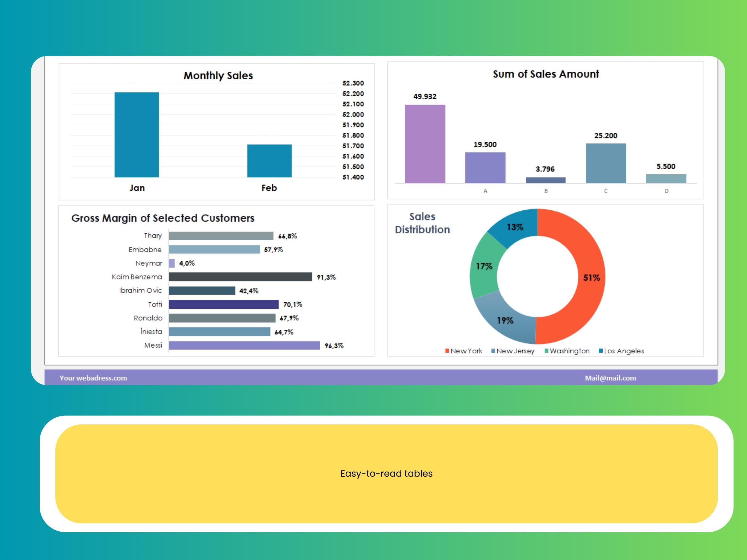
Task: Click bar A labeled 19.500
Action: 485,168
